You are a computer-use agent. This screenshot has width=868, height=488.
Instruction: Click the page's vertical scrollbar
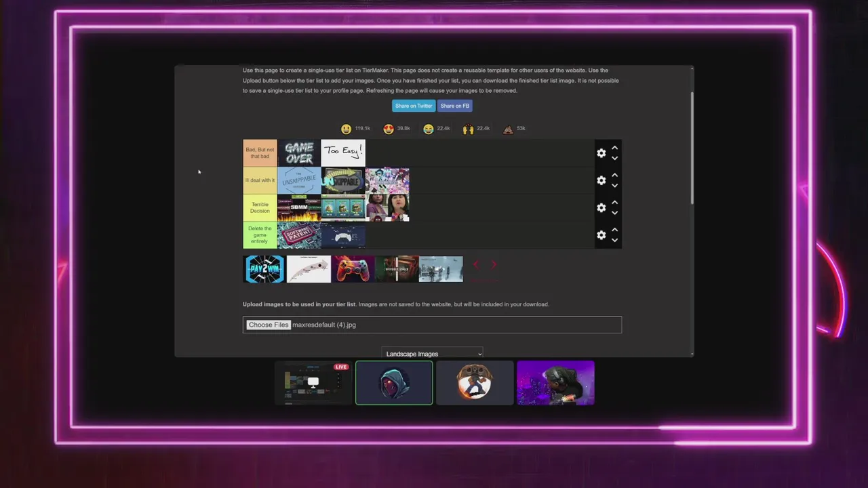[x=692, y=149]
